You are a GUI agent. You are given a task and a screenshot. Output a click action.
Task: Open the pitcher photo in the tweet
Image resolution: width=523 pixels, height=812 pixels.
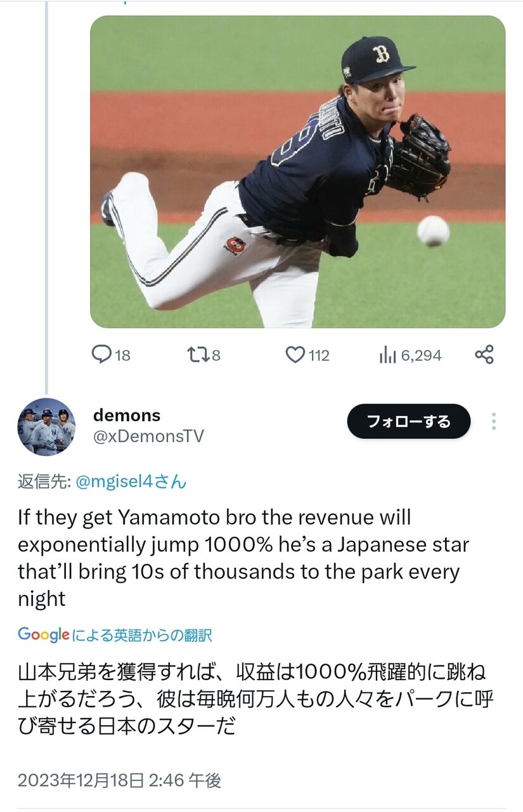298,172
